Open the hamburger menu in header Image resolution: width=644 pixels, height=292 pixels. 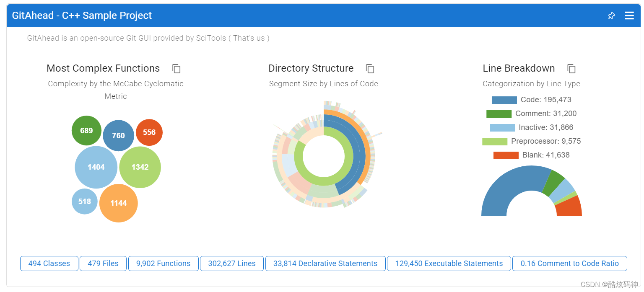tap(629, 16)
